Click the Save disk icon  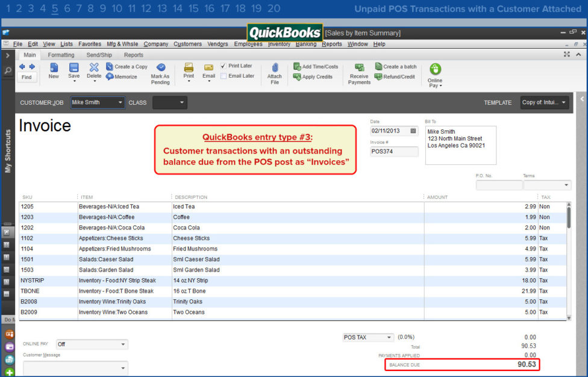click(x=74, y=67)
